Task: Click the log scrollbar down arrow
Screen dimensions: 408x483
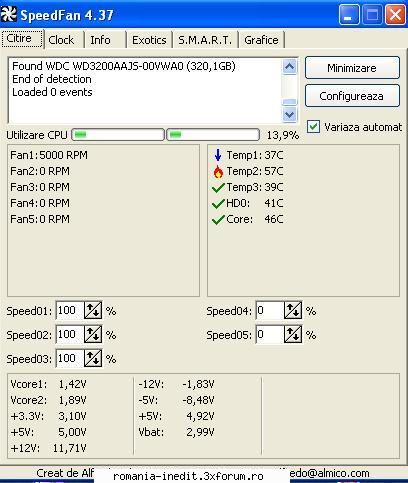Action: 289,115
